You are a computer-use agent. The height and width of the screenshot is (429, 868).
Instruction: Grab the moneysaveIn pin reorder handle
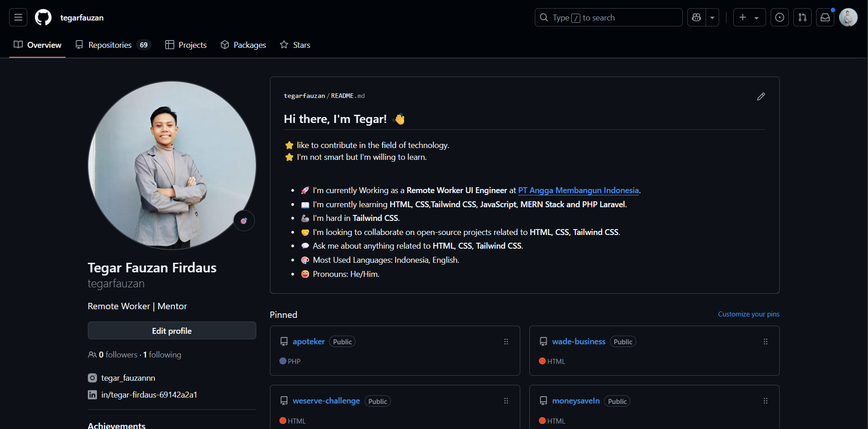point(766,401)
